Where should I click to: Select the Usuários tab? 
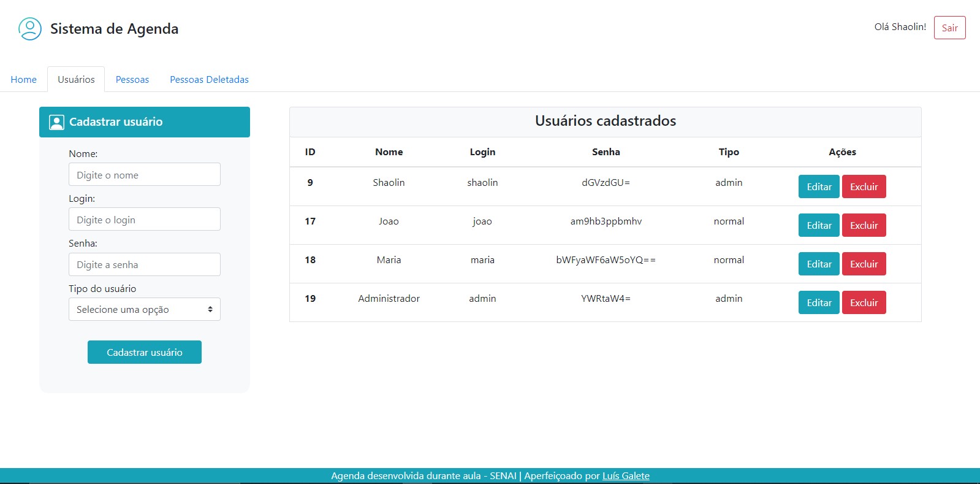tap(76, 80)
